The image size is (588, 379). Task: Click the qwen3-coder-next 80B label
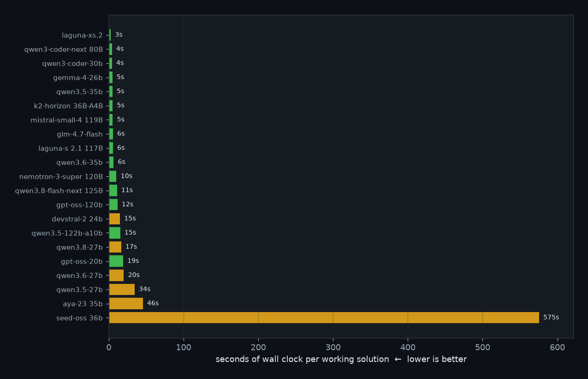pos(64,49)
